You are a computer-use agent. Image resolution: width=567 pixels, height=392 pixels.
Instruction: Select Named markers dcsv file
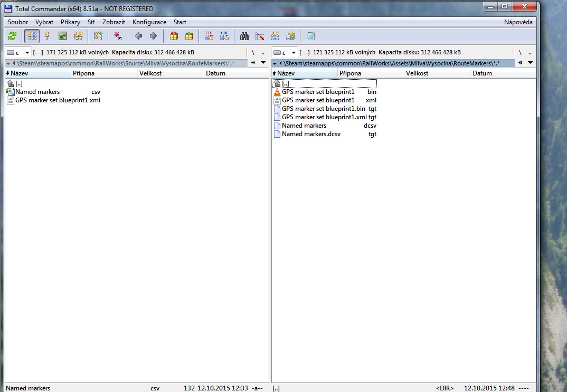(x=325, y=126)
